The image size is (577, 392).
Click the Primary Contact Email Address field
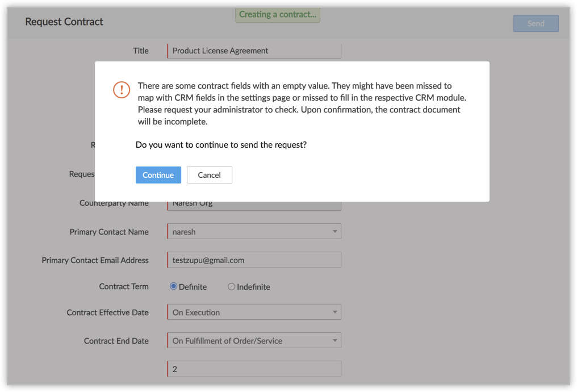[x=254, y=260]
